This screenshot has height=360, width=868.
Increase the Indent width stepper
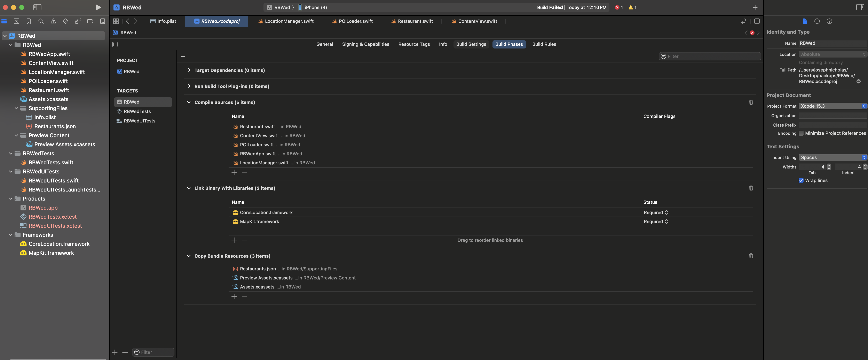tap(865, 165)
